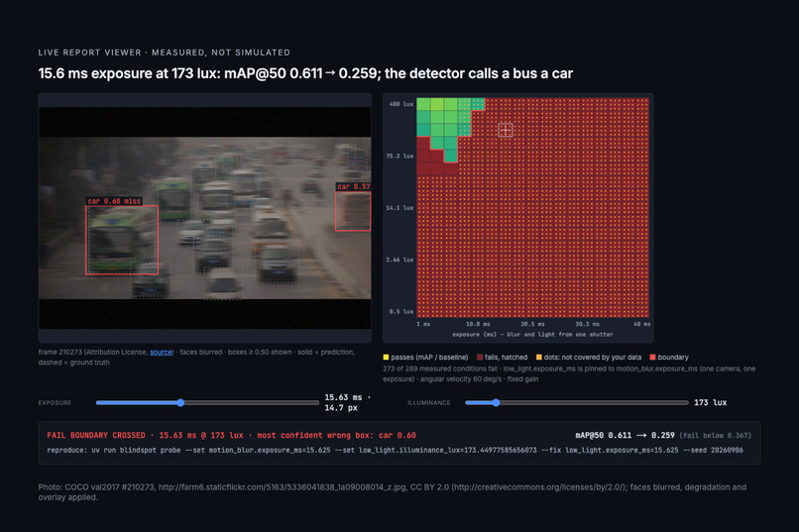Click the '20.5 ms' axis label
Viewport: 799px width, 532px height.
click(x=532, y=324)
